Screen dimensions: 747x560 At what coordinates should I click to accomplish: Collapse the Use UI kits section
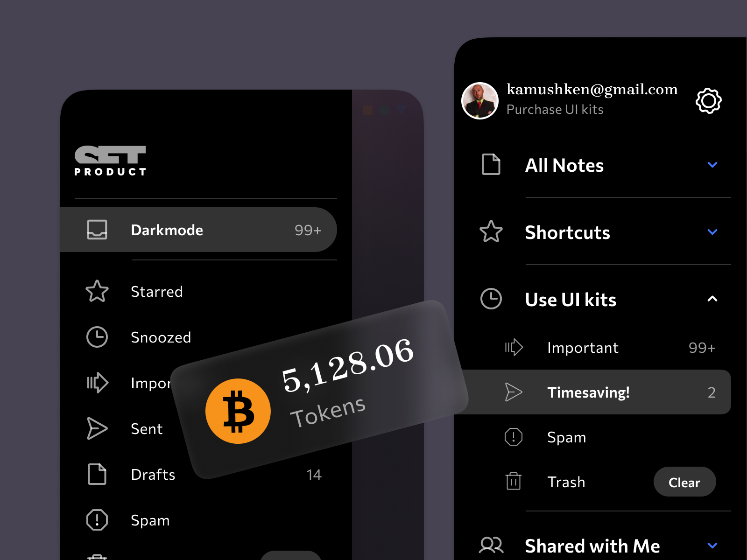click(x=712, y=299)
